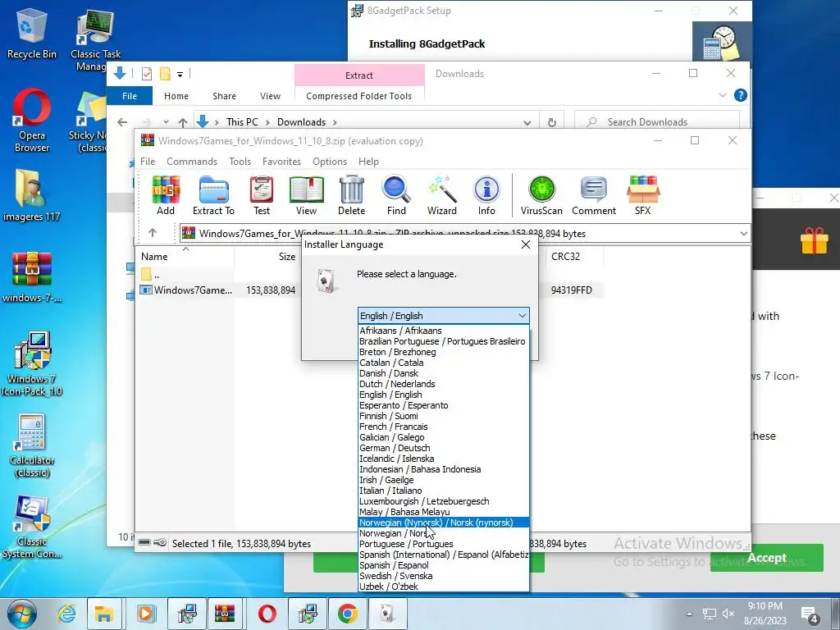
Task: Click the Find magnifier icon
Action: point(396,195)
